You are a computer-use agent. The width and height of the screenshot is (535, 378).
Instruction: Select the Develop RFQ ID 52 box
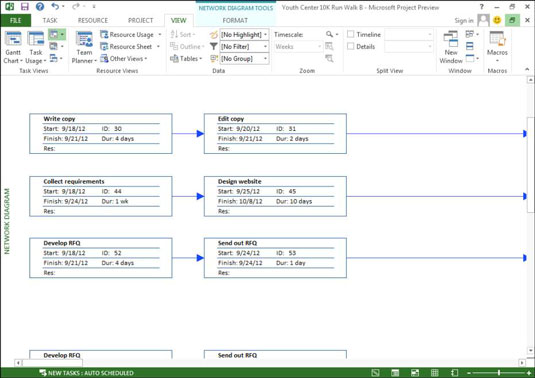coord(101,258)
